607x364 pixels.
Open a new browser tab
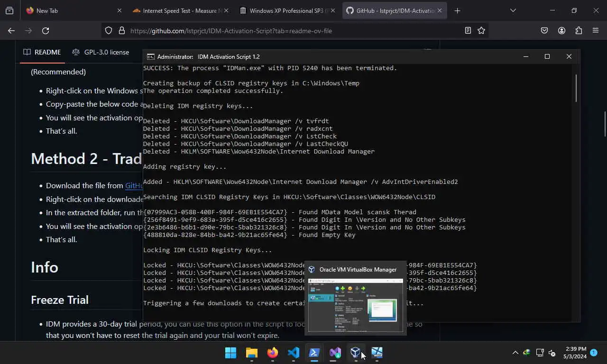click(x=457, y=10)
